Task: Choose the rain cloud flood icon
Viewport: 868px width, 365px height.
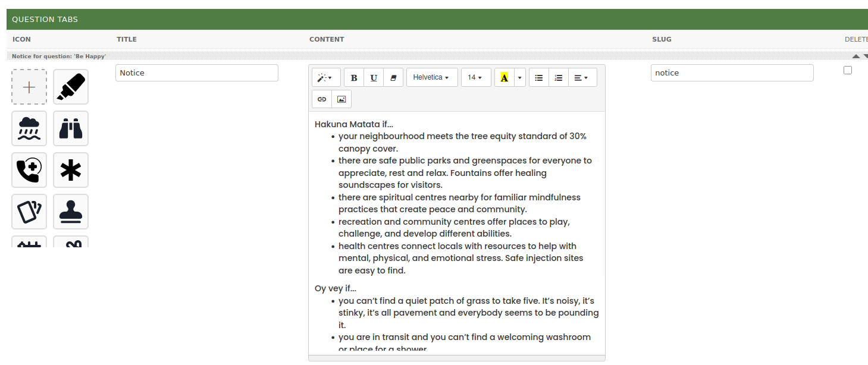Action: 29,128
